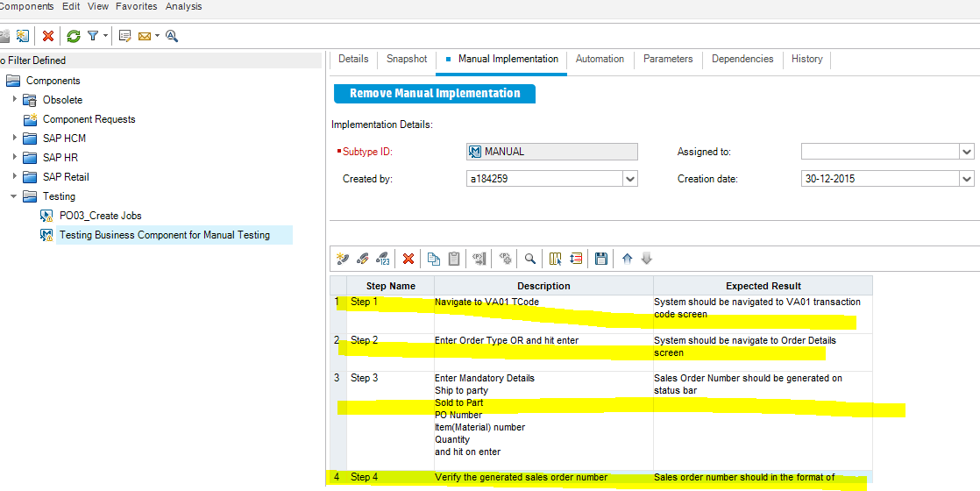Click the blue filter funnel icon
The width and height of the screenshot is (980, 491).
(93, 36)
